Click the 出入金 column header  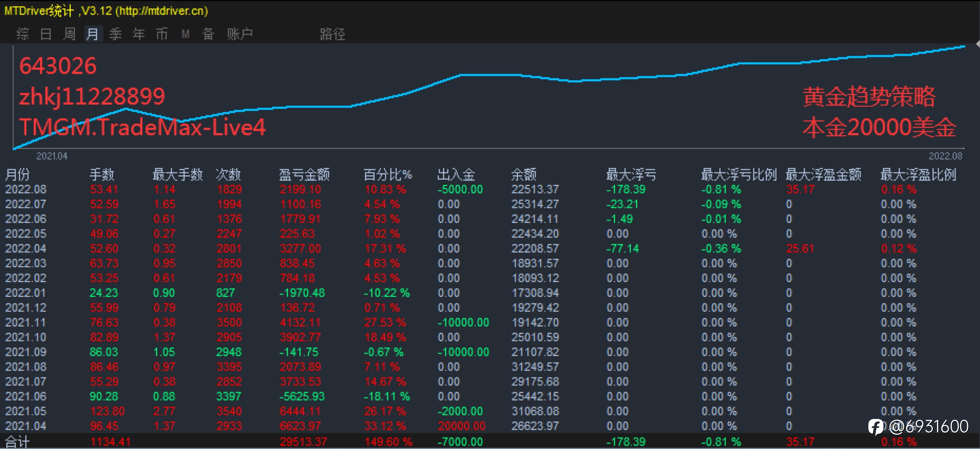456,174
